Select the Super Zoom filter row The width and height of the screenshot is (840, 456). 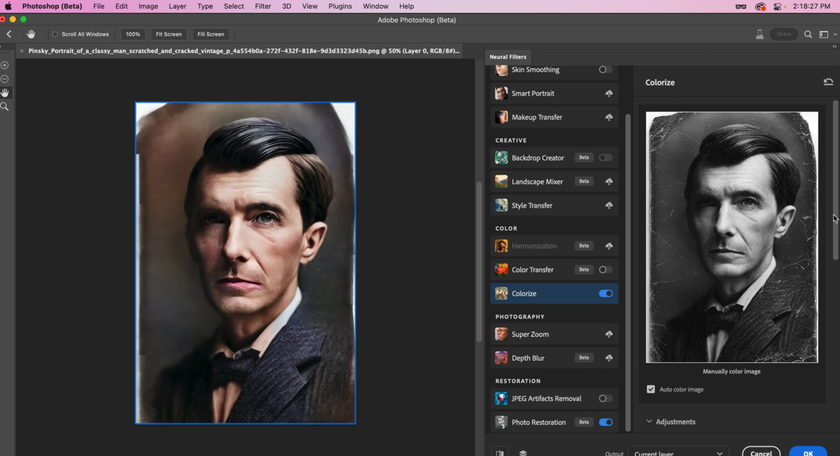tap(554, 334)
